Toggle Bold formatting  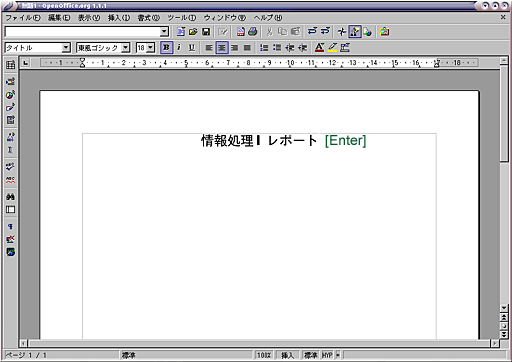click(x=166, y=48)
